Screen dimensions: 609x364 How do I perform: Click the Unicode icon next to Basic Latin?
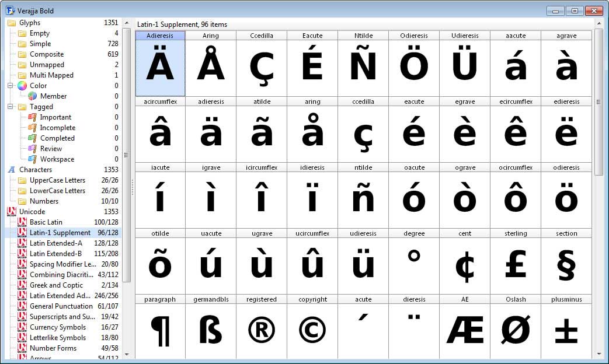click(x=22, y=222)
